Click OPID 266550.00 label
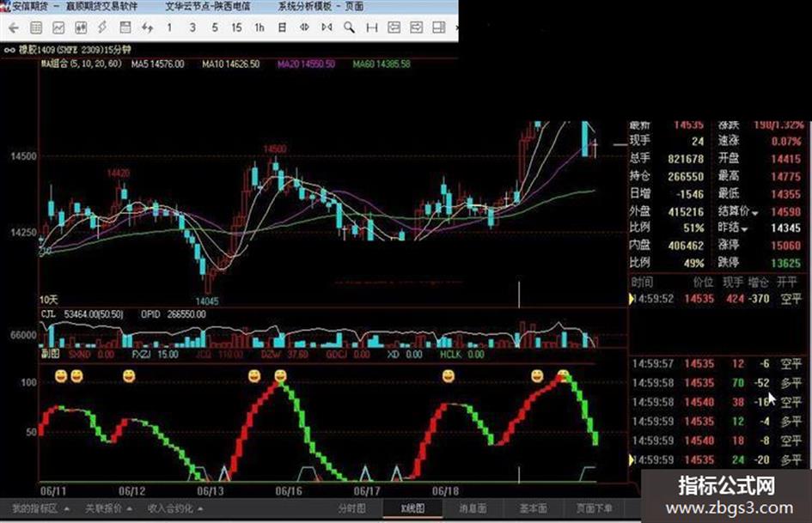Viewport: 812px width, 523px height. pos(173,314)
